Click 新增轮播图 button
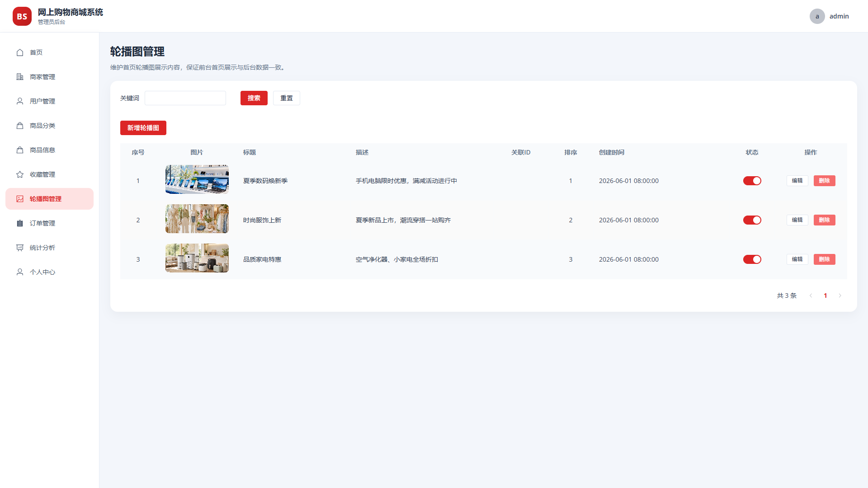Image resolution: width=868 pixels, height=488 pixels. tap(143, 128)
